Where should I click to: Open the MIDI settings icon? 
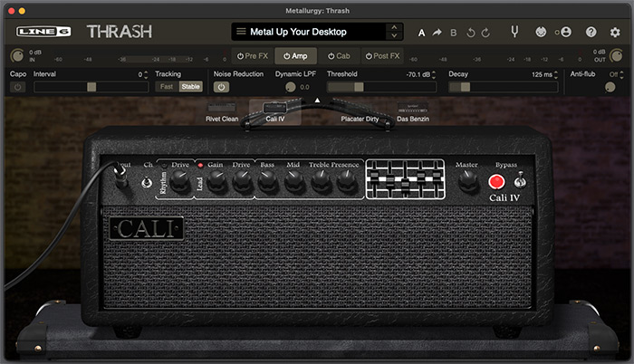[541, 32]
